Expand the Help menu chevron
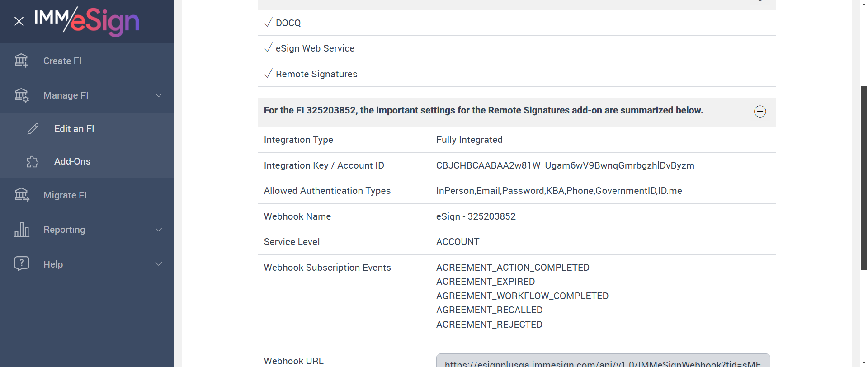The height and width of the screenshot is (367, 868). pyautogui.click(x=159, y=264)
